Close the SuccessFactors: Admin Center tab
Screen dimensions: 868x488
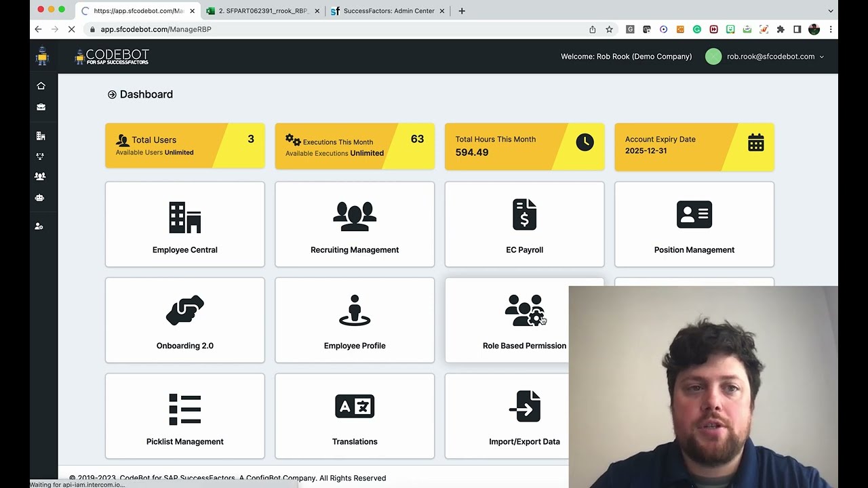pos(442,11)
